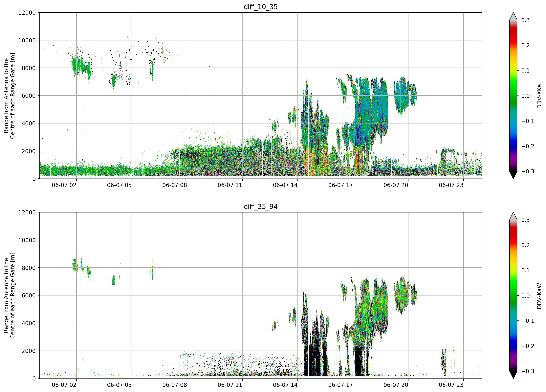Viewport: 546px width, 392px height.
Task: Select the DDV-XKa colorbar label
Action: [x=539, y=96]
